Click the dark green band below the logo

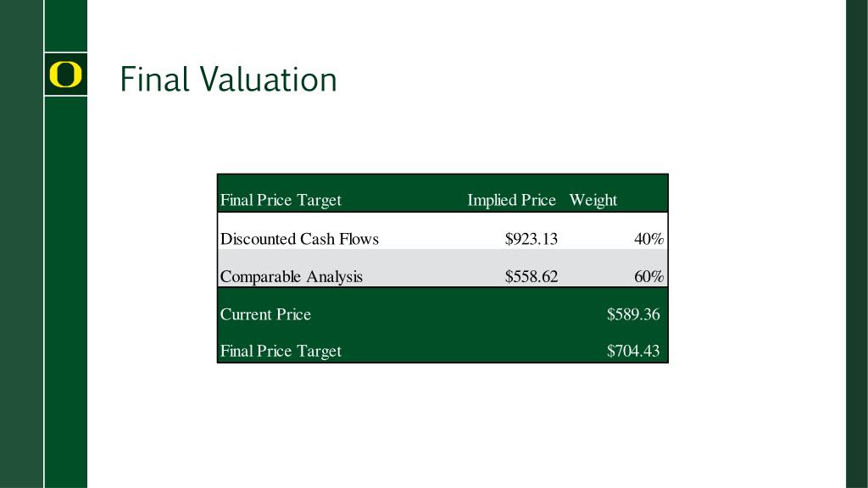click(x=65, y=288)
